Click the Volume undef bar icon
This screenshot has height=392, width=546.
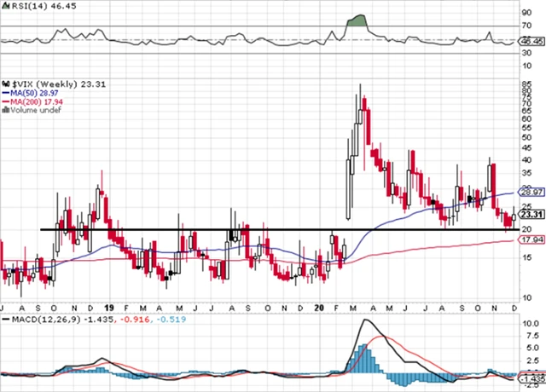[x=7, y=110]
